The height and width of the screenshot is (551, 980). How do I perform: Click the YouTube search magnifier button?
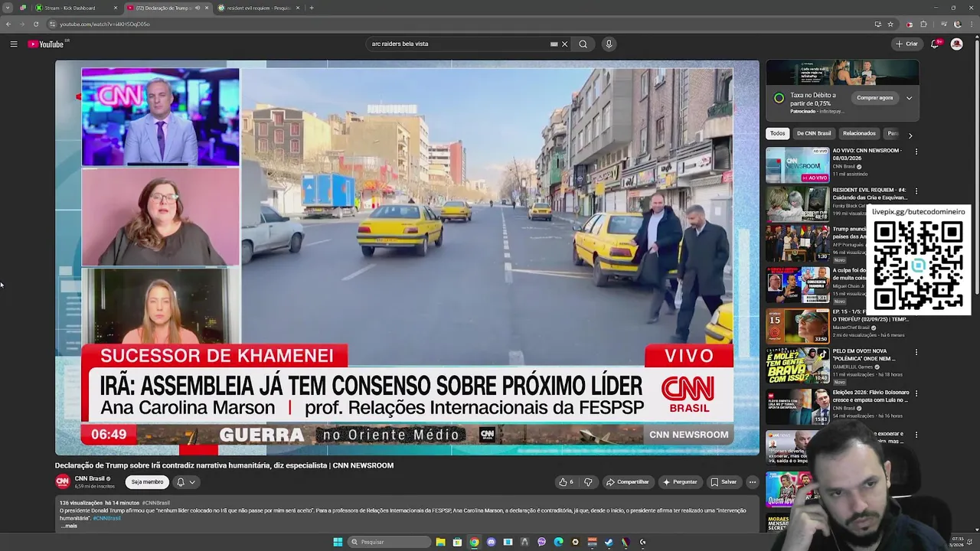[583, 44]
